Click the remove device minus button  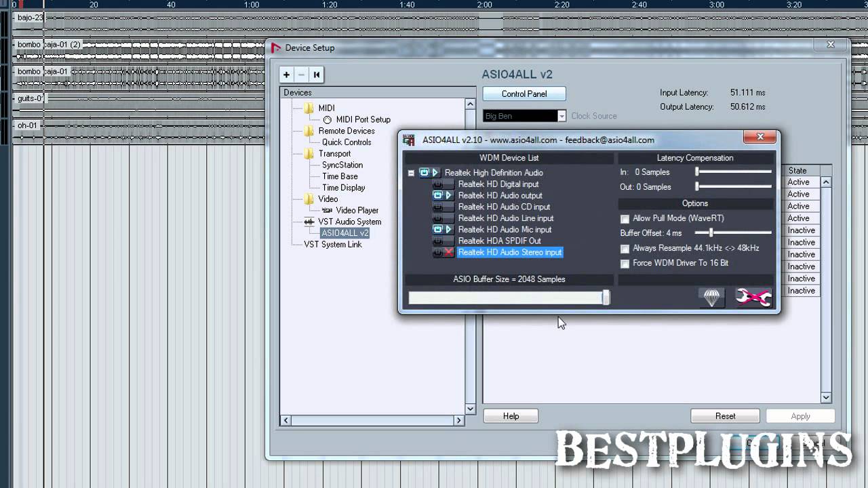302,75
